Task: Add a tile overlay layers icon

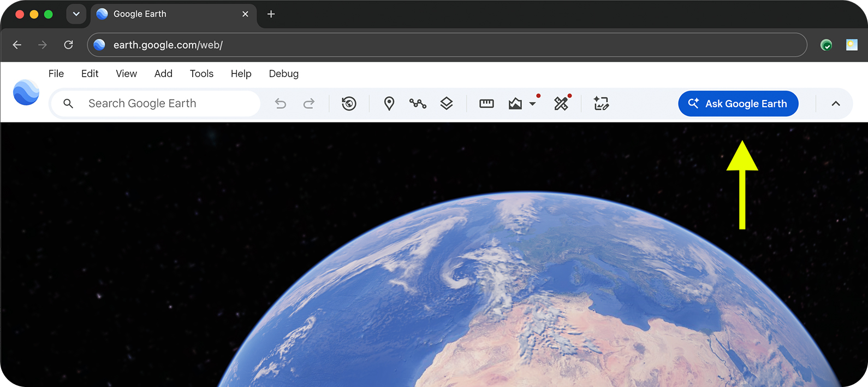Action: 447,103
